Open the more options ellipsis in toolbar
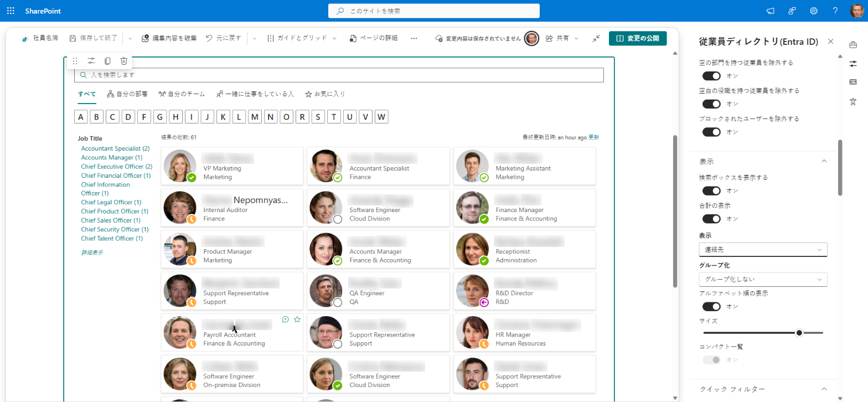 pos(414,38)
